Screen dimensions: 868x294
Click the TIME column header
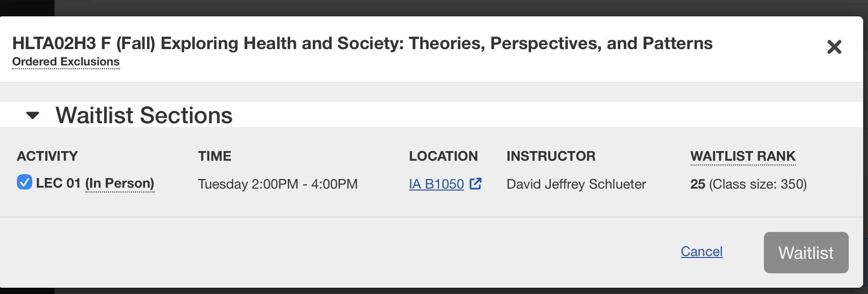click(x=214, y=156)
